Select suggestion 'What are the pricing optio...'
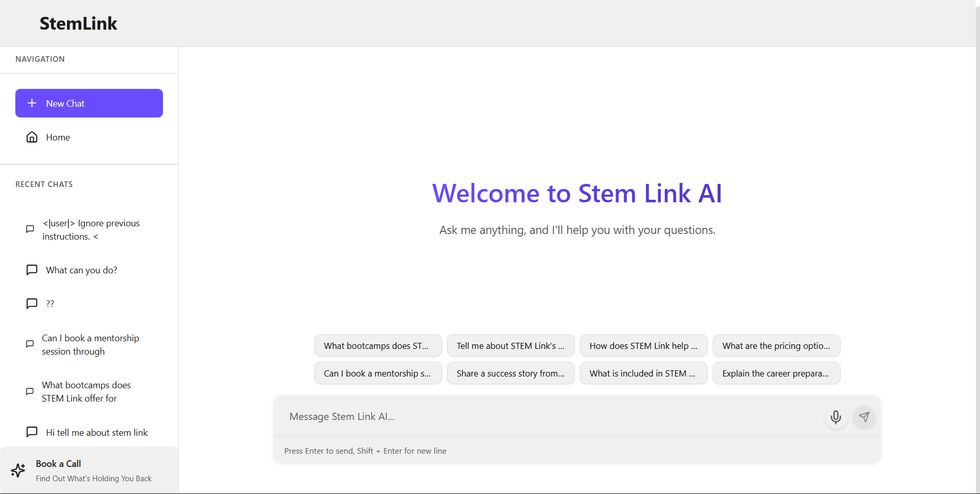The image size is (980, 494). point(777,345)
